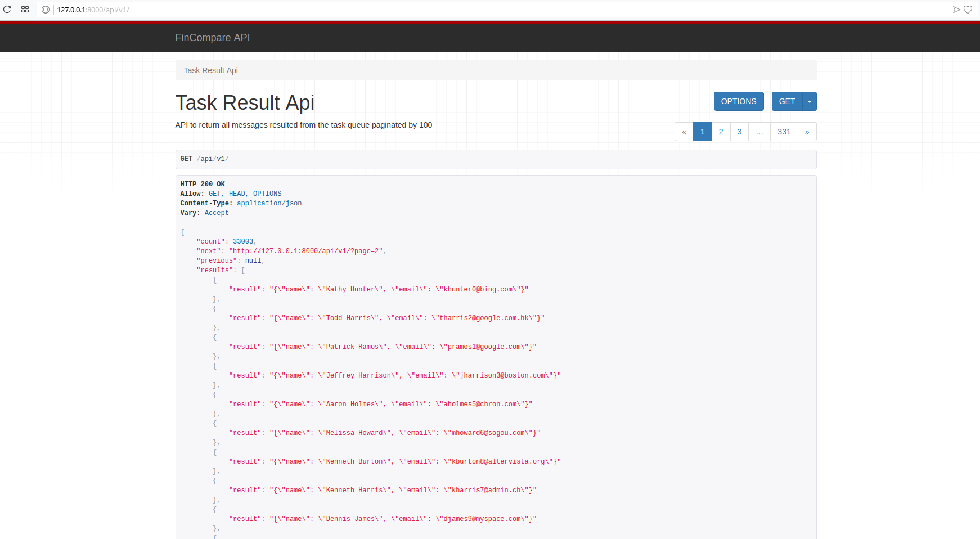Jump to last page 331
The height and width of the screenshot is (539, 980).
coord(784,132)
